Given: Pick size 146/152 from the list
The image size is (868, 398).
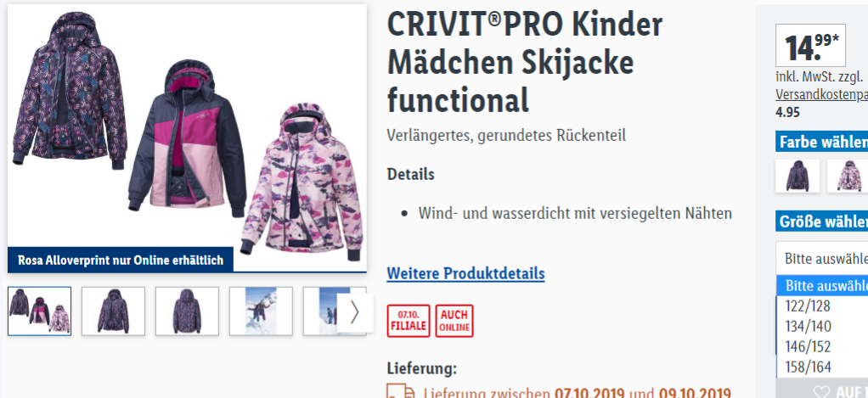Looking at the screenshot, I should 822,346.
